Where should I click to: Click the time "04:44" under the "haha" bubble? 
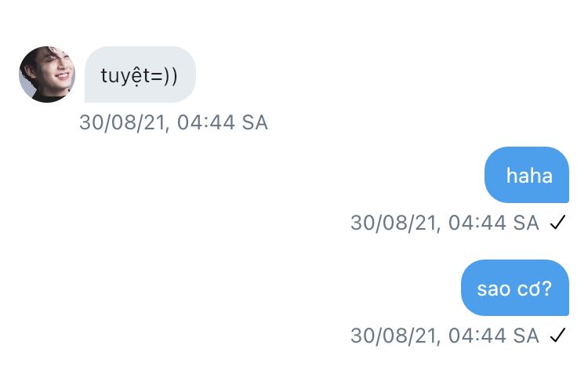(477, 223)
